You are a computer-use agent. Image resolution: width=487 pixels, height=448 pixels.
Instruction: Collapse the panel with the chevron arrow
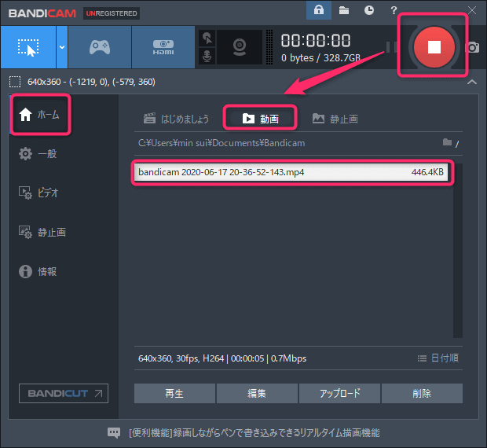[x=471, y=82]
